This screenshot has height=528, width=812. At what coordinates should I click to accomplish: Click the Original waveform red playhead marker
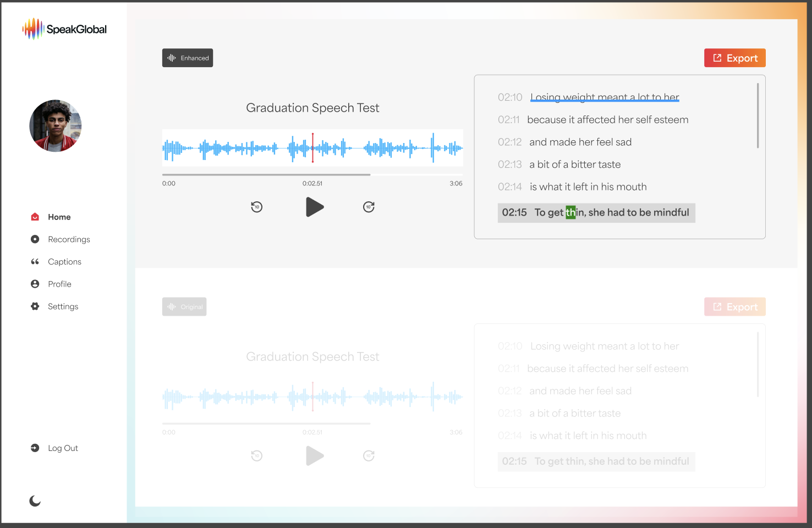[312, 397]
